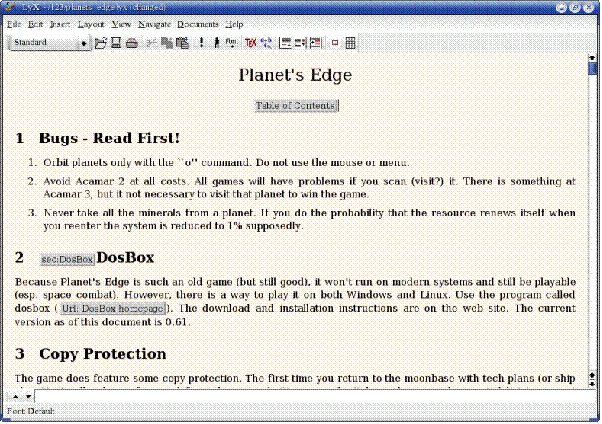Open the Url: DosBox homepage inset

tap(113, 309)
